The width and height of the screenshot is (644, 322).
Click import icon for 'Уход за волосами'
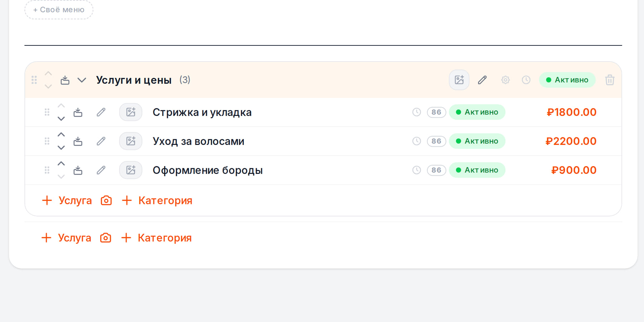click(78, 141)
